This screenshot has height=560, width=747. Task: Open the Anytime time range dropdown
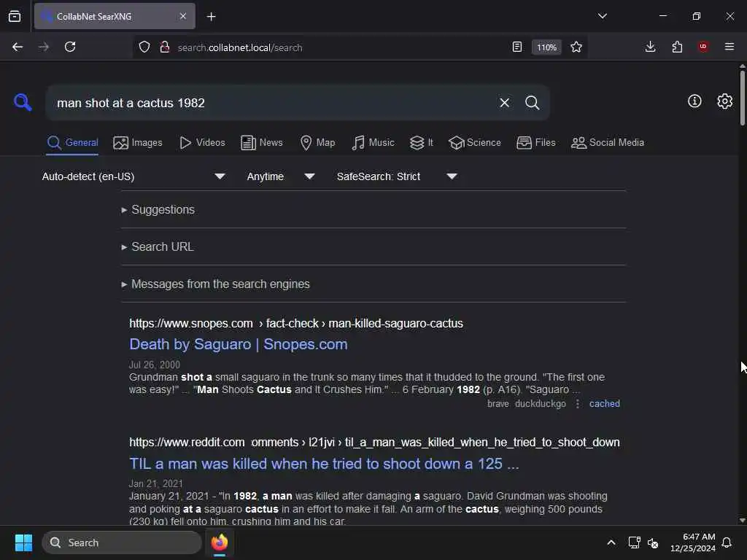(281, 176)
